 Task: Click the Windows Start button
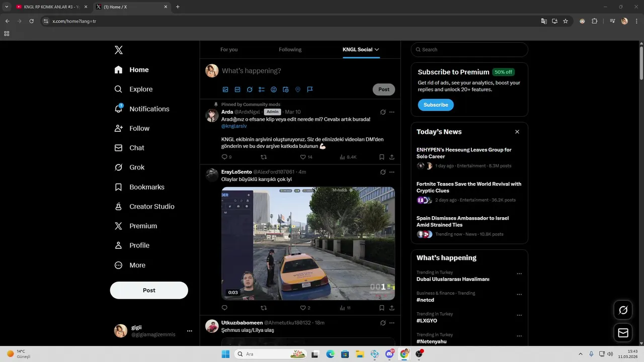(225, 354)
